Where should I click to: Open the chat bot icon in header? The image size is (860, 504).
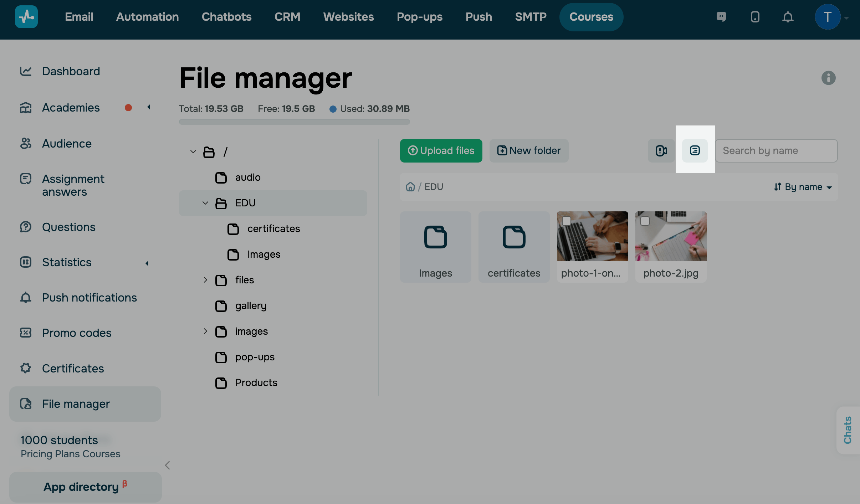[x=721, y=17]
